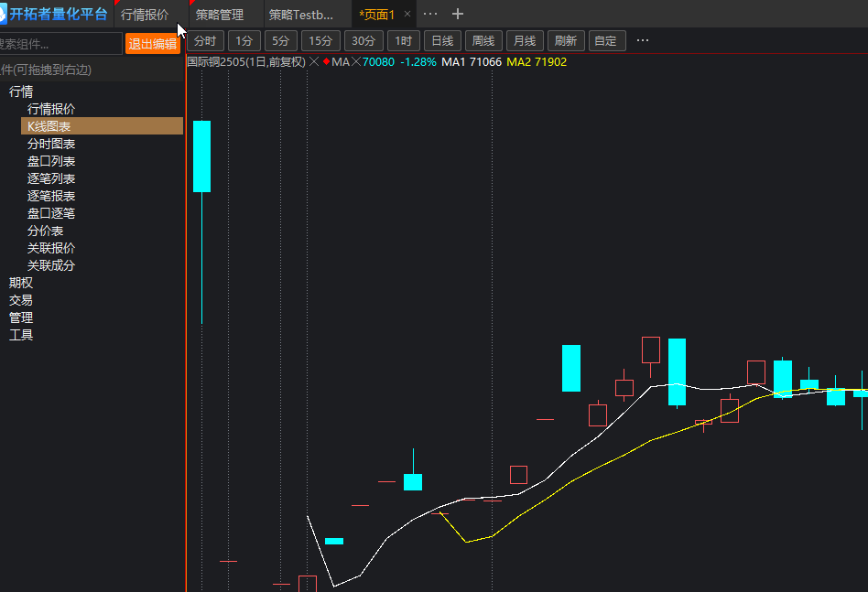Select the K线图表 component

point(102,126)
